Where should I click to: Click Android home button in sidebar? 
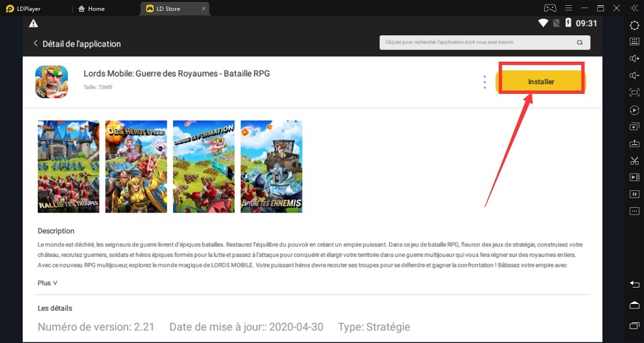[634, 305]
